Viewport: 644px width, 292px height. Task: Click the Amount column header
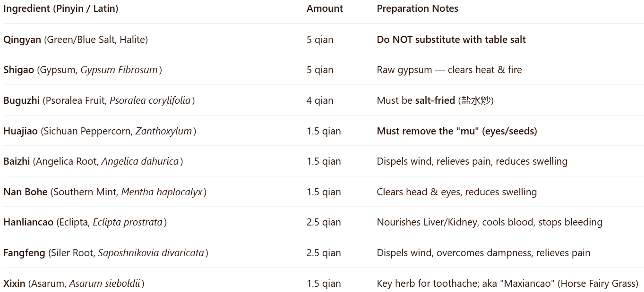(325, 8)
